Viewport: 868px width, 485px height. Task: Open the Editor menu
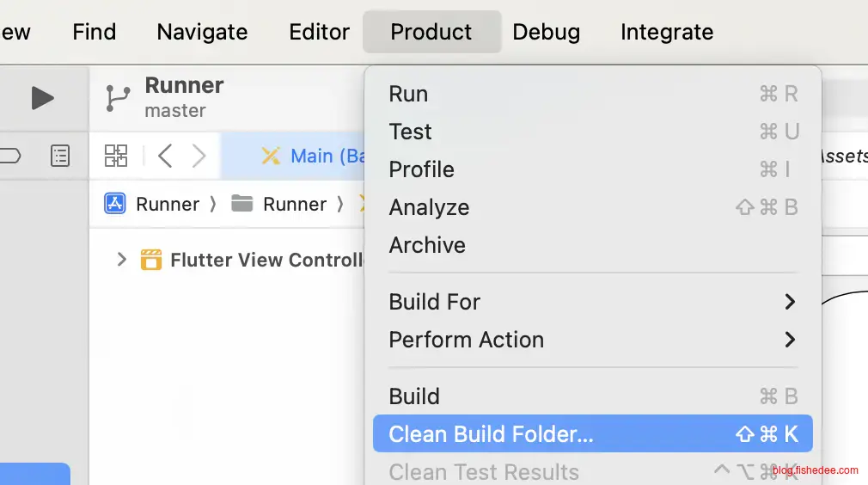click(x=319, y=32)
